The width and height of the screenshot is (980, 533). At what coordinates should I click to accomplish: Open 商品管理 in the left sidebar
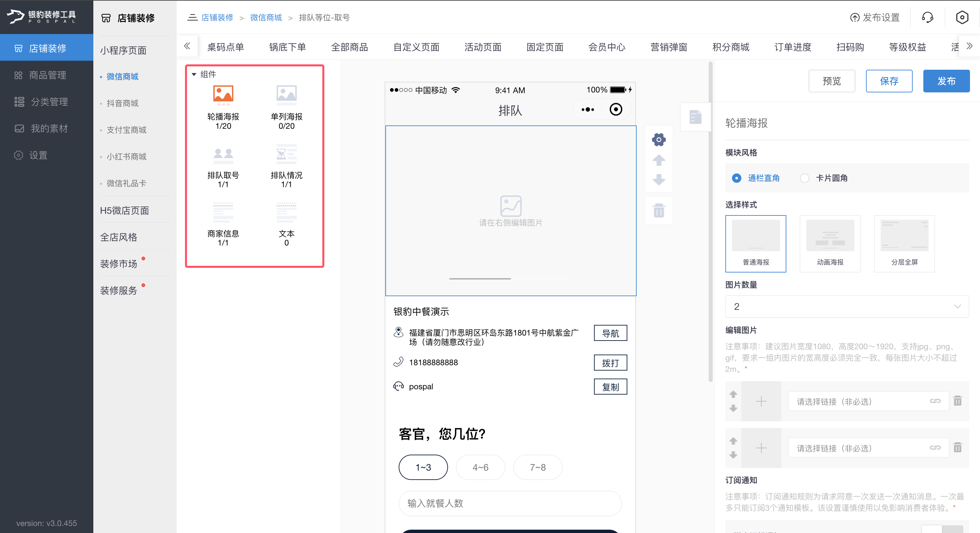point(46,75)
